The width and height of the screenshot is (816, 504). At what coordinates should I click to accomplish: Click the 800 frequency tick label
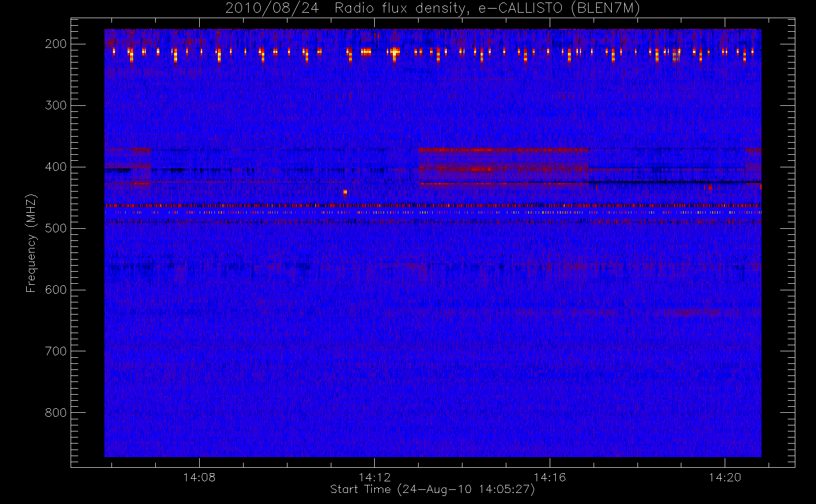pyautogui.click(x=56, y=413)
